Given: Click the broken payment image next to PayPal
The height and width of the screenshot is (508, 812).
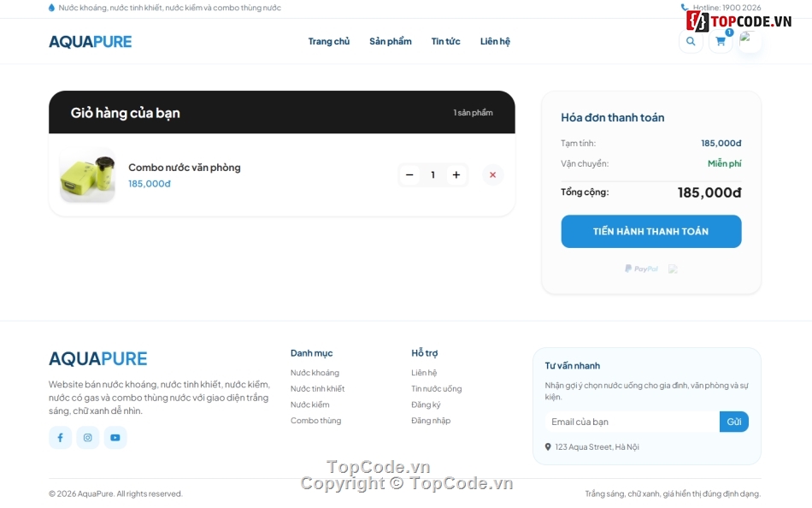Looking at the screenshot, I should coord(673,269).
